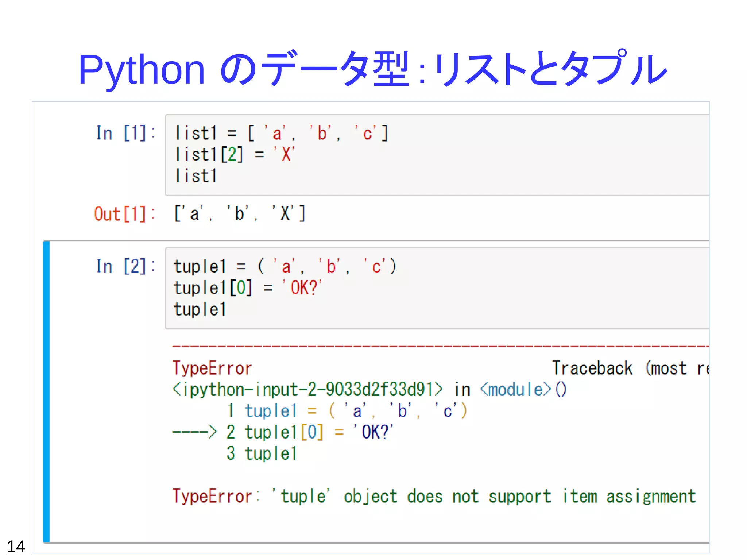The height and width of the screenshot is (560, 747).
Task: Click code line "tuple1 = ( 'a', 'b', 'c')" in cell 2
Action: point(285,266)
